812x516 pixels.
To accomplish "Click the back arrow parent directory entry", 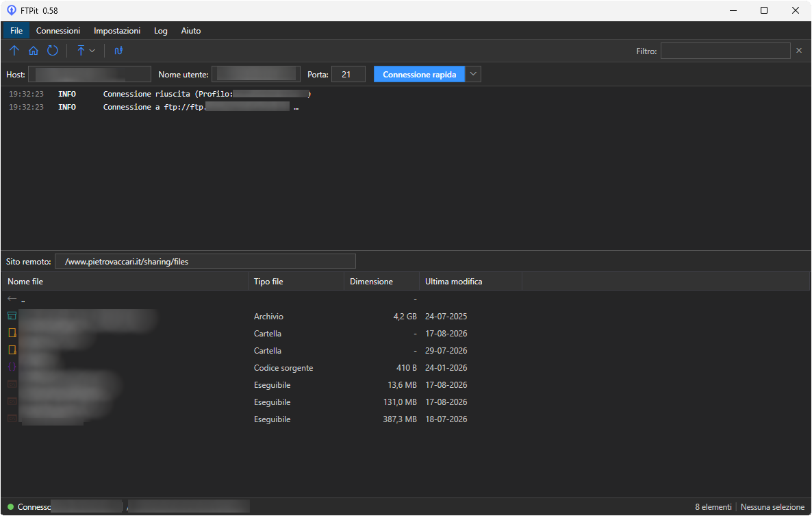I will (x=12, y=299).
